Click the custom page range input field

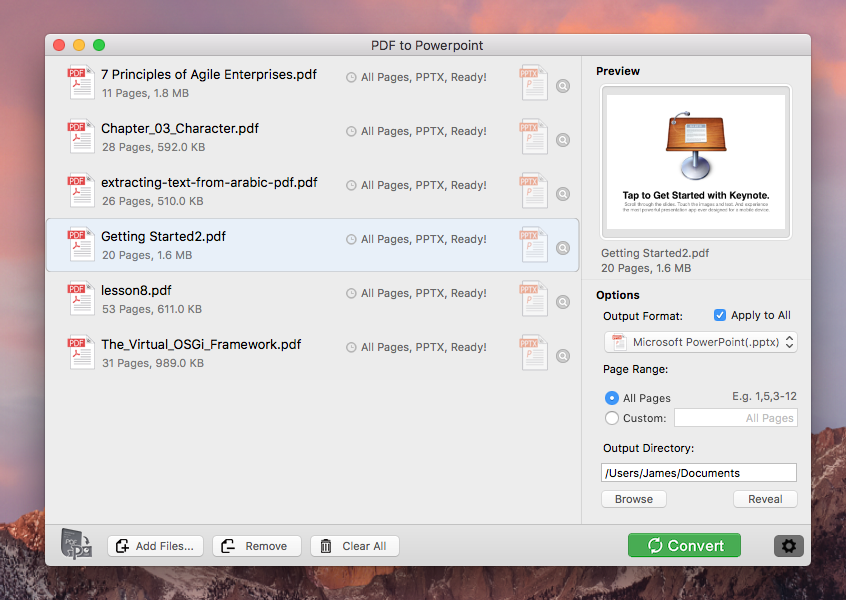click(x=736, y=418)
